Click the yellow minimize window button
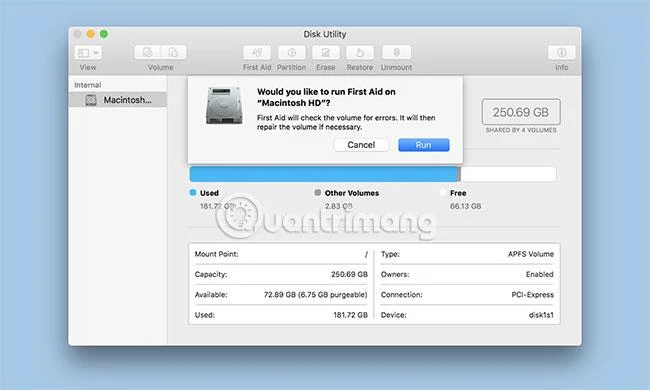This screenshot has height=390, width=650. [90, 34]
